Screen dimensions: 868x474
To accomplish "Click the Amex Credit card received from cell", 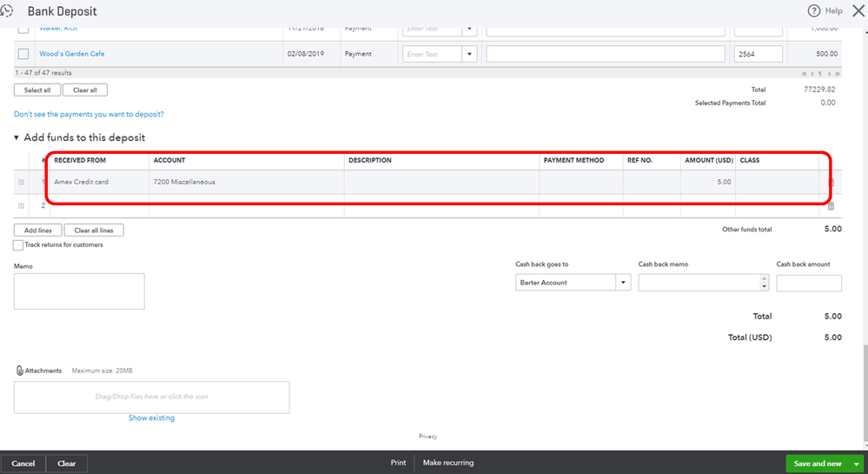I will tap(99, 182).
